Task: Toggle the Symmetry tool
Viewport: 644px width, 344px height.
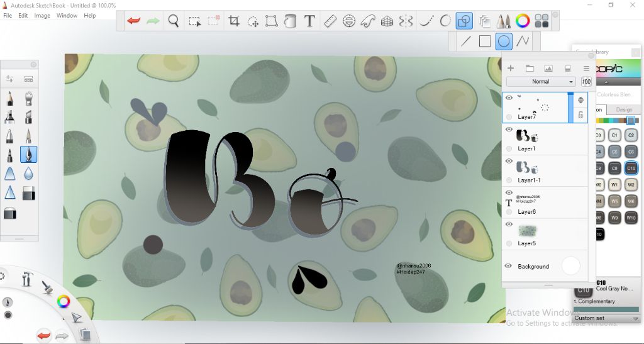Action: (x=406, y=21)
